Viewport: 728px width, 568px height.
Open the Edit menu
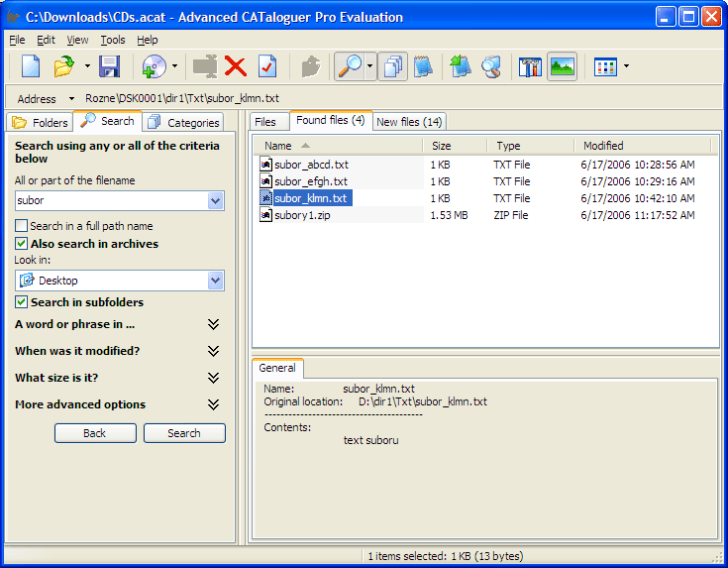(46, 40)
